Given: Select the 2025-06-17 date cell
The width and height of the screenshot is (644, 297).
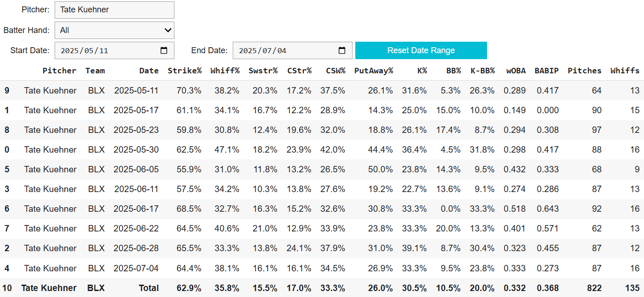Looking at the screenshot, I should [136, 209].
